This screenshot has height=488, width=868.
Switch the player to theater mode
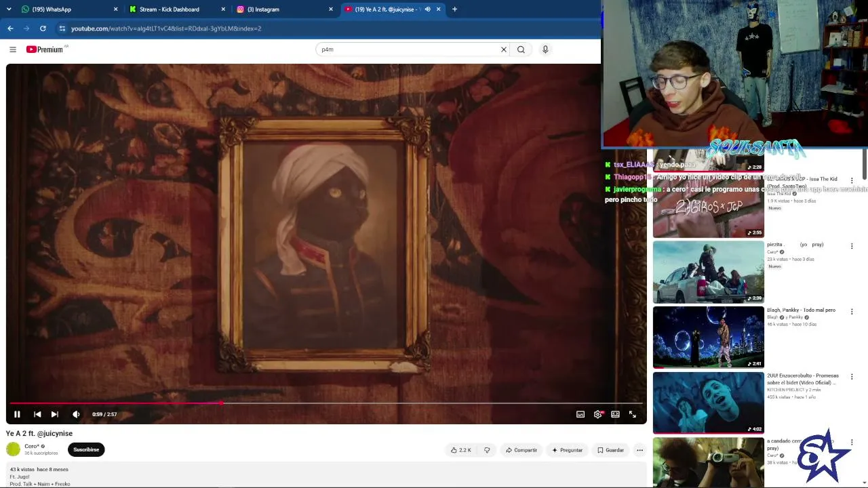[615, 414]
